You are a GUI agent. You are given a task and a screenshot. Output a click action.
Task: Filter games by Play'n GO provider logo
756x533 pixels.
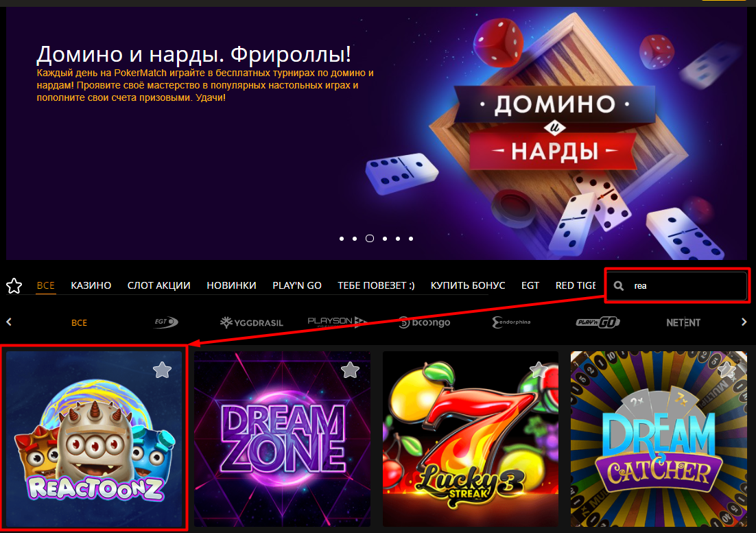tap(598, 322)
